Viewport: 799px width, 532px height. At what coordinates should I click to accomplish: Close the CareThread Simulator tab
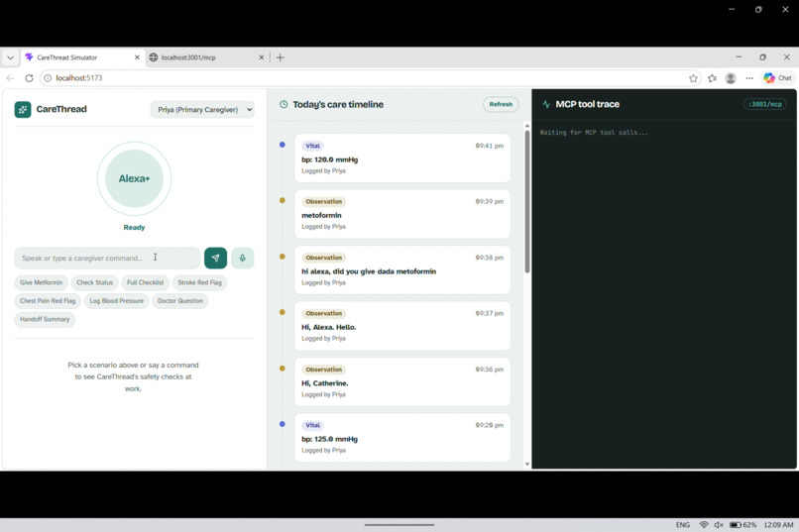137,57
